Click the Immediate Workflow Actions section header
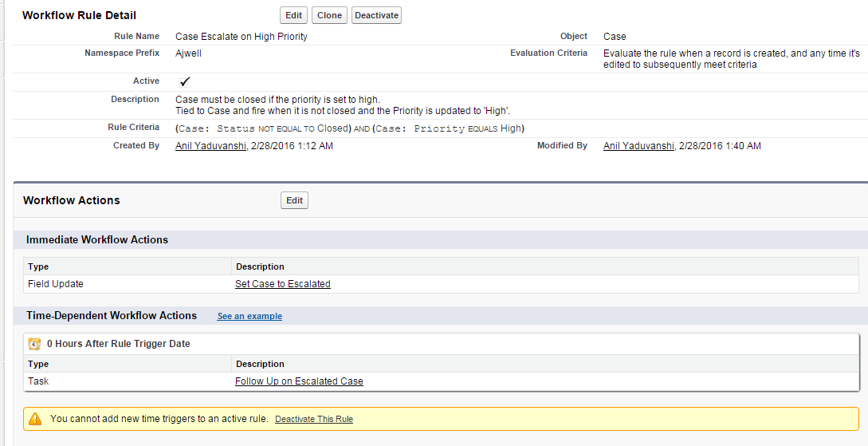The image size is (868, 446). (x=97, y=239)
